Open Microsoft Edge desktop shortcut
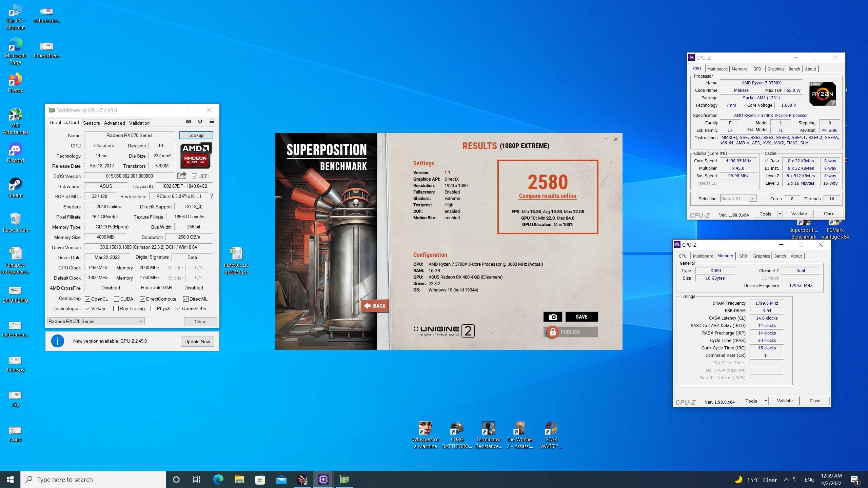The width and height of the screenshot is (868, 488). 15,52
